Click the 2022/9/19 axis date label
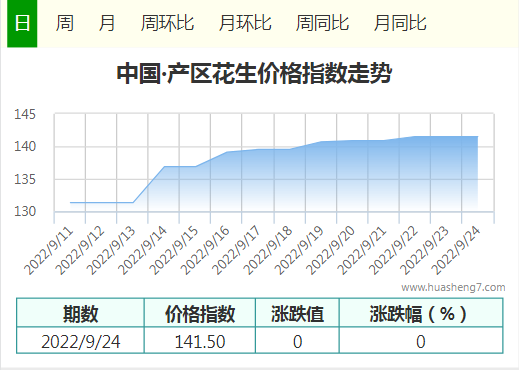This screenshot has height=370, width=519. (x=299, y=250)
